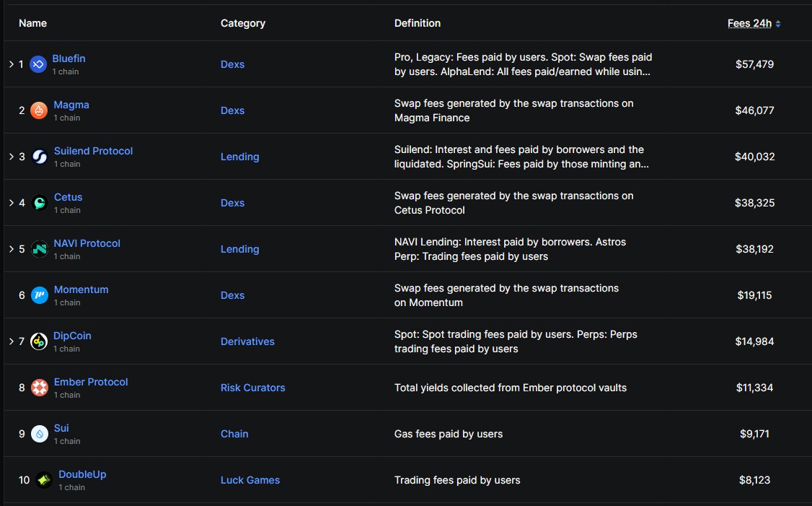Click the $8,123 fee value

tap(754, 479)
